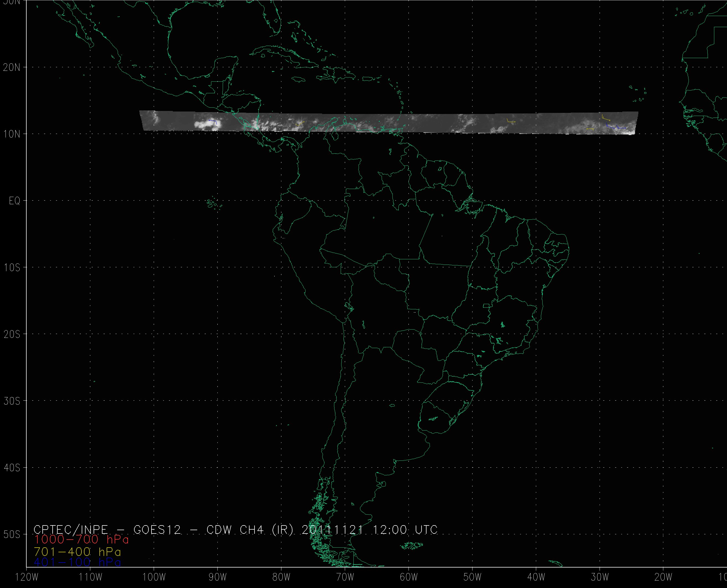Click the 10N latitude label
Viewport: 727px width, 588px height.
(12, 134)
